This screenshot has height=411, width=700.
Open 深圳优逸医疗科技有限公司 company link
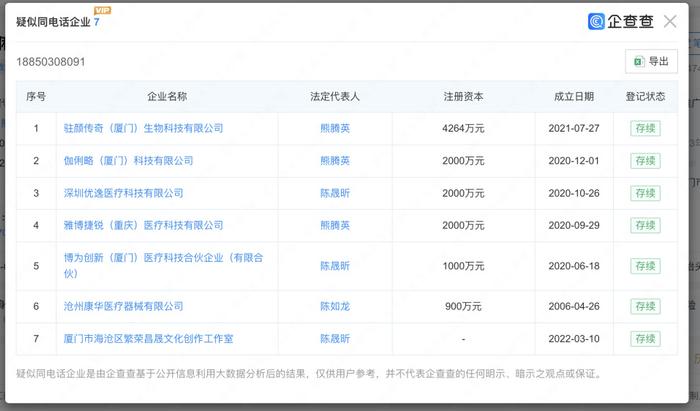click(x=124, y=193)
